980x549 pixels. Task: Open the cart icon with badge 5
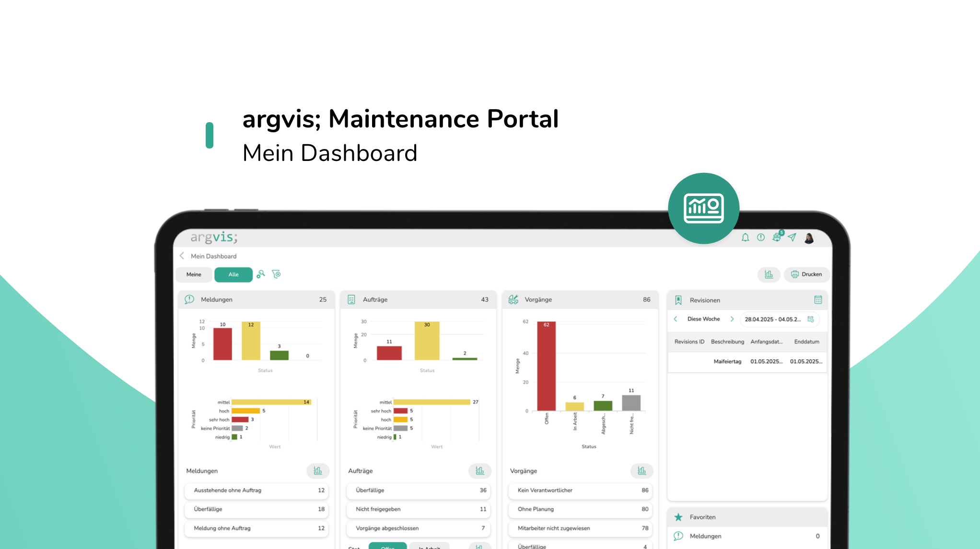pos(777,238)
